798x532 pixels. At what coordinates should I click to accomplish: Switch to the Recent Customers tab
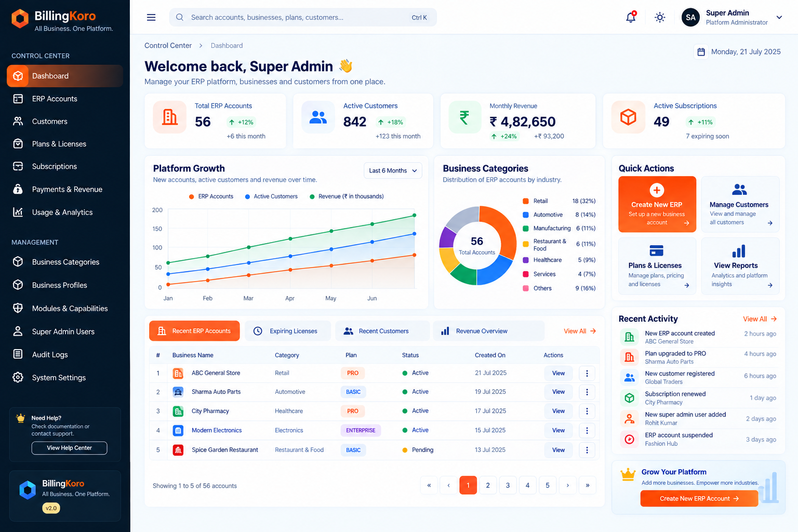point(382,331)
